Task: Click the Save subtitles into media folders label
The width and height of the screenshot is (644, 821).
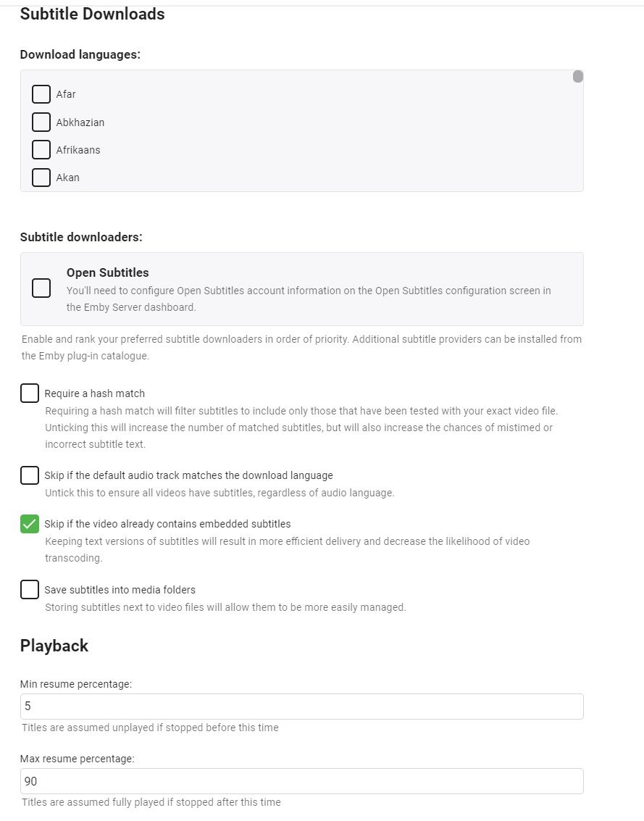Action: [x=120, y=590]
